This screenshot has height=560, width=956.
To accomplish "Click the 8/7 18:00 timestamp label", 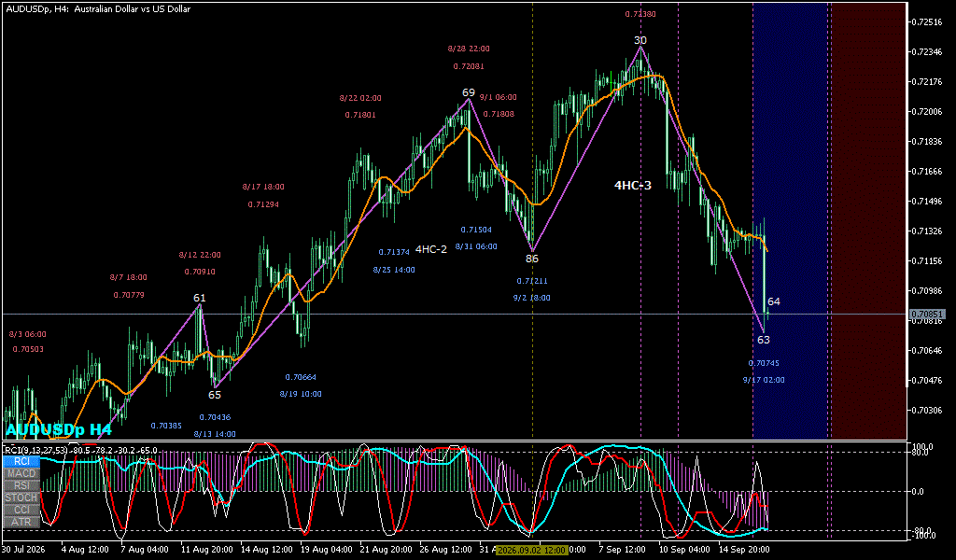I will [x=129, y=277].
